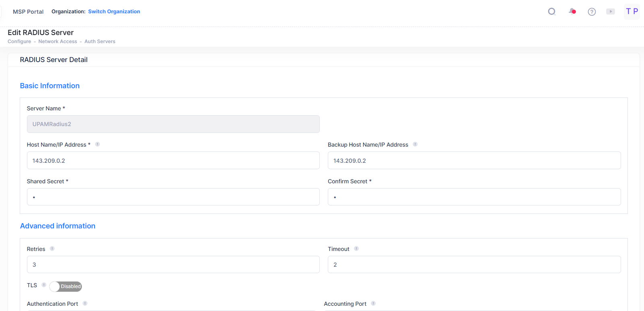
Task: Open the TP user profile avatar
Action: click(x=632, y=11)
